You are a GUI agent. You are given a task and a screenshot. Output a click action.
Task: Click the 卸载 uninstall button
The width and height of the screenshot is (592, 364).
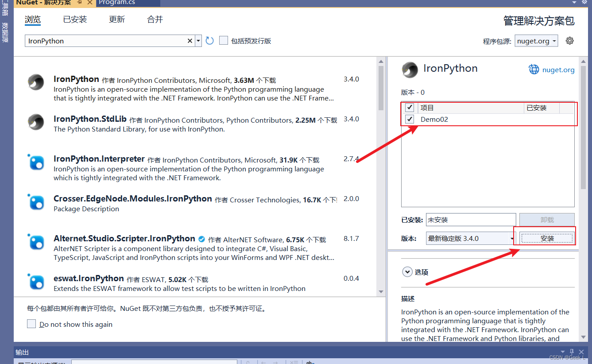click(547, 220)
